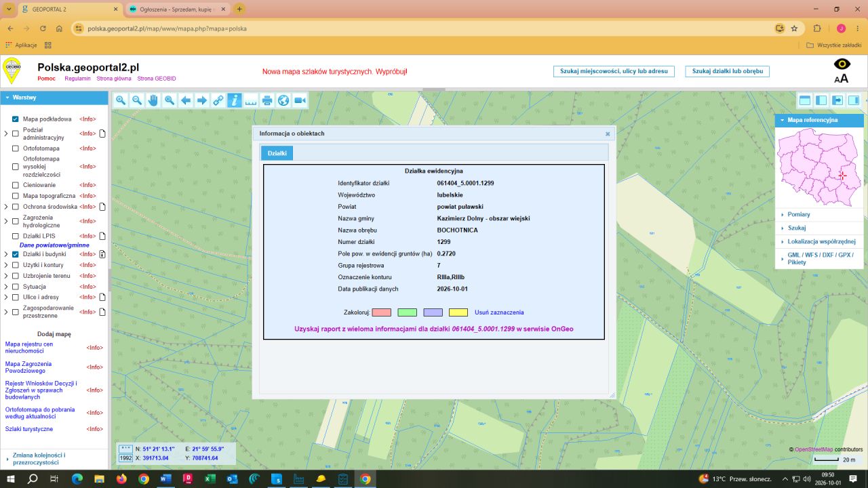Image resolution: width=868 pixels, height=488 pixels.
Task: Click the video camera toolbar icon
Action: point(300,100)
